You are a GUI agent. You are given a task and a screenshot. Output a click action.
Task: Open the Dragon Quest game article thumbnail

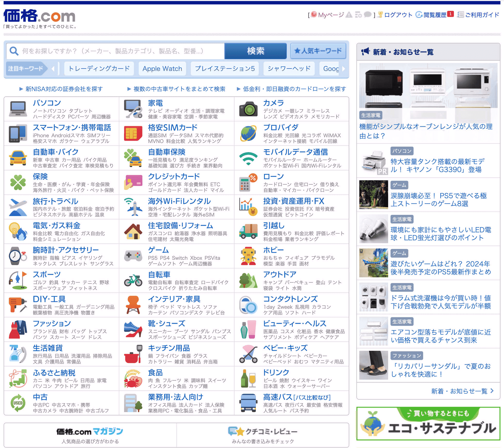point(373,263)
